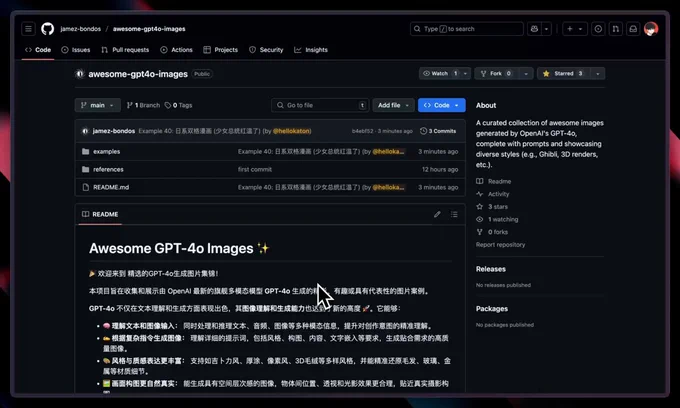Image resolution: width=680 pixels, height=408 pixels.
Task: Open the notifications inbox icon
Action: (633, 29)
